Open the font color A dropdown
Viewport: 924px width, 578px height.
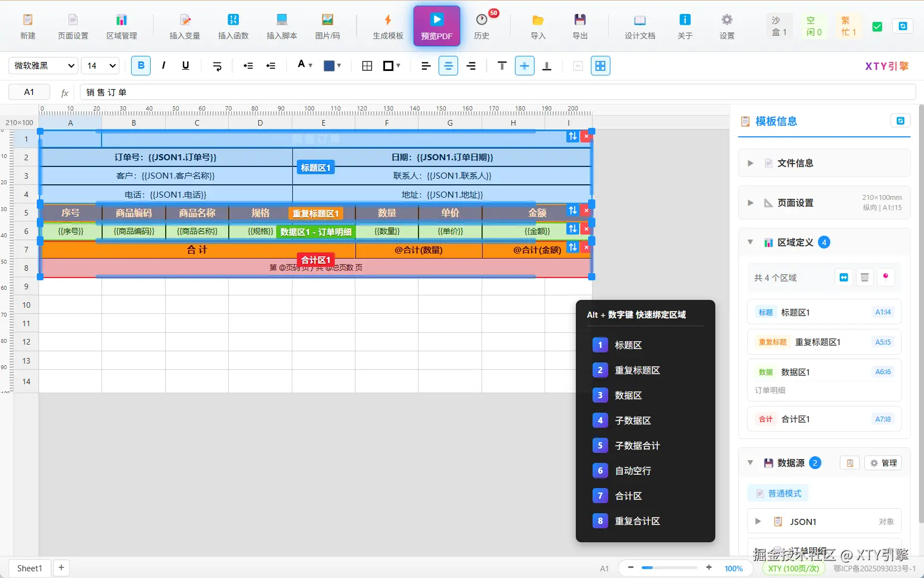click(305, 65)
